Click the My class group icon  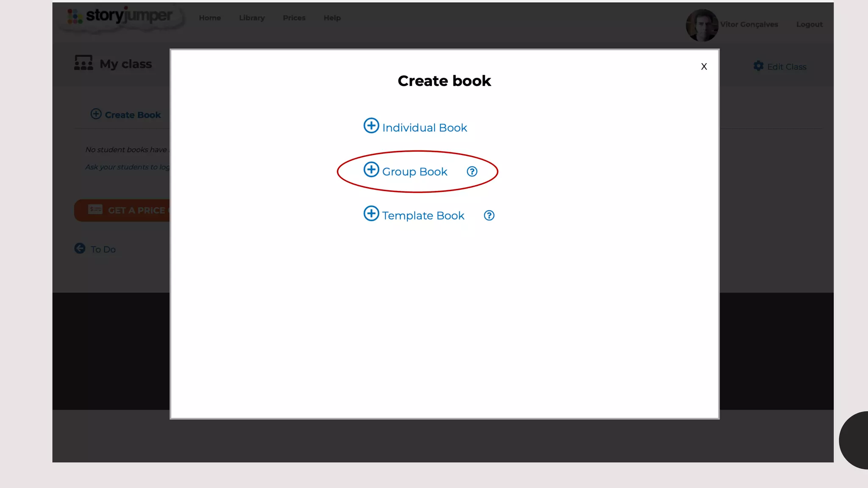[83, 63]
